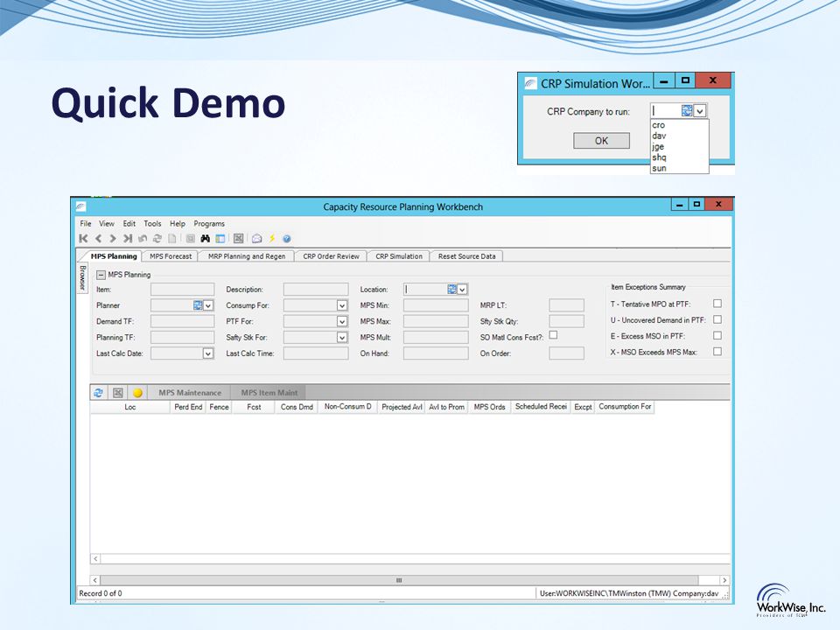
Task: Click MPS Item Maint button
Action: [269, 393]
